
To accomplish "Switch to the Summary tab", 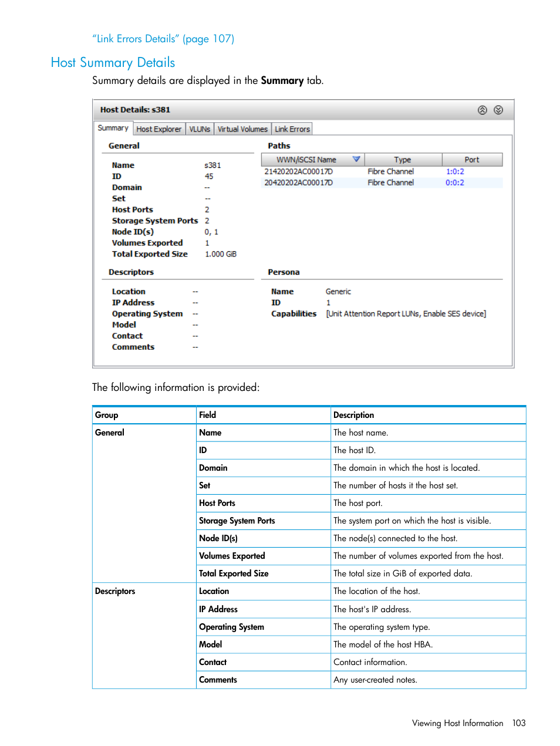I will tap(113, 128).
